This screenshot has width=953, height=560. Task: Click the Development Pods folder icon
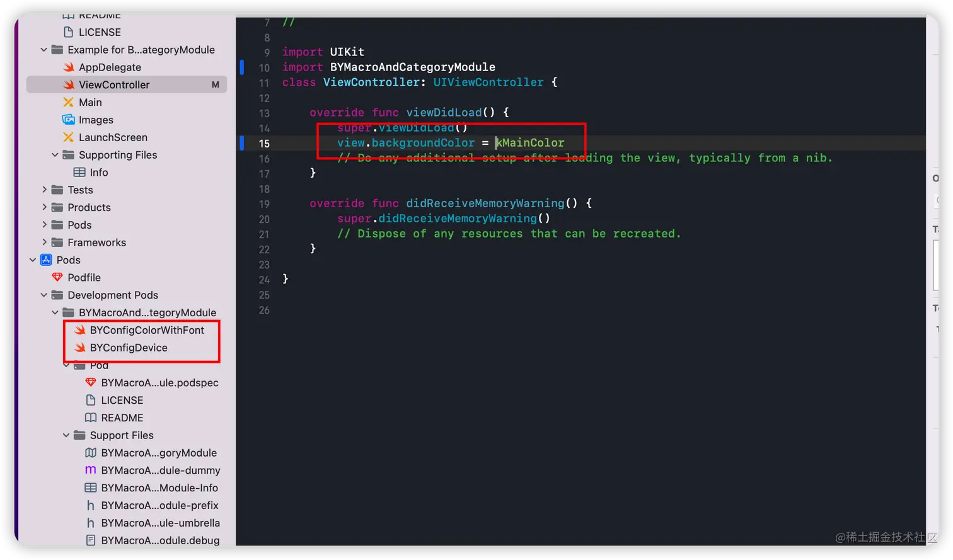point(57,295)
